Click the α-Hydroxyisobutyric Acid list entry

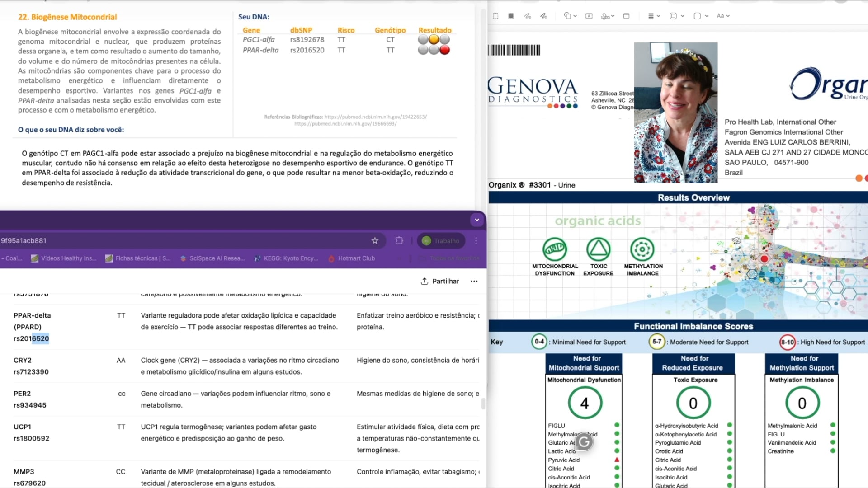(687, 426)
